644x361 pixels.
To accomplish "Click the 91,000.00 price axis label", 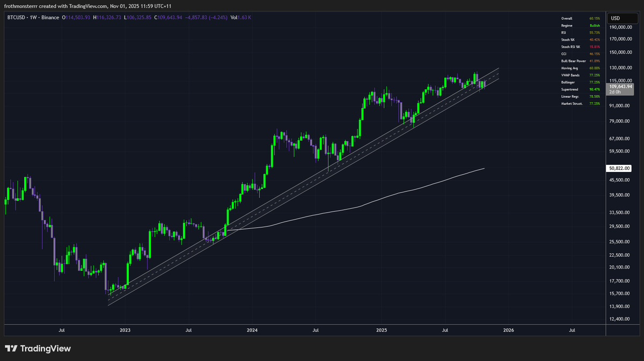I will pyautogui.click(x=620, y=106).
